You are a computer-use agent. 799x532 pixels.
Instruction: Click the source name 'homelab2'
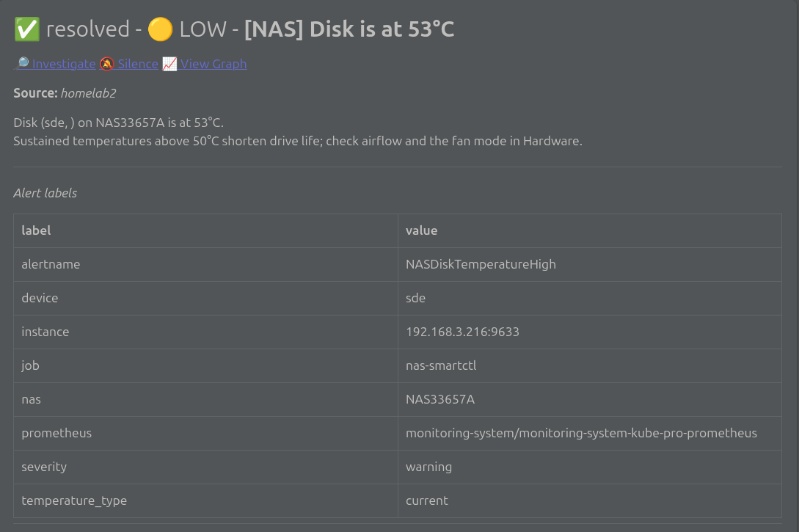click(x=89, y=93)
